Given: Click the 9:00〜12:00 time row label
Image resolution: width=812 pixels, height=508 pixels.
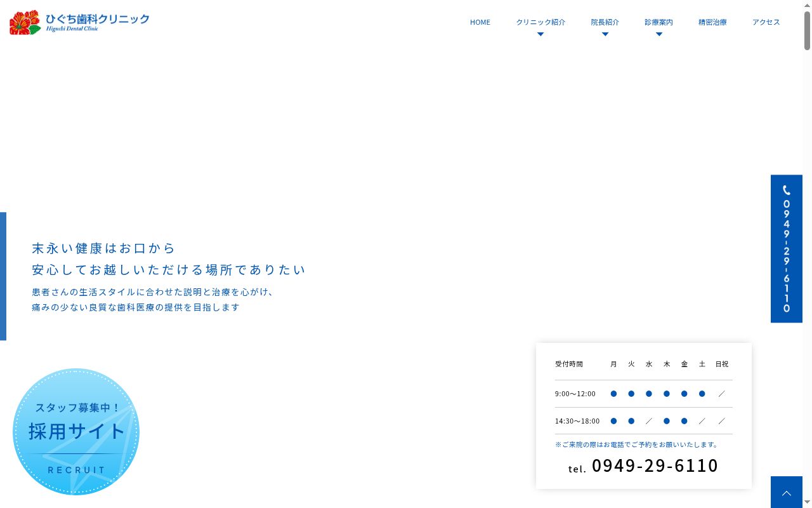Looking at the screenshot, I should [x=575, y=394].
